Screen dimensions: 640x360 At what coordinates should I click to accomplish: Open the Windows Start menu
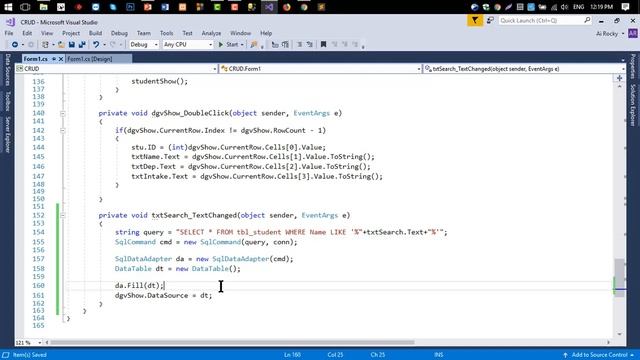click(8, 7)
